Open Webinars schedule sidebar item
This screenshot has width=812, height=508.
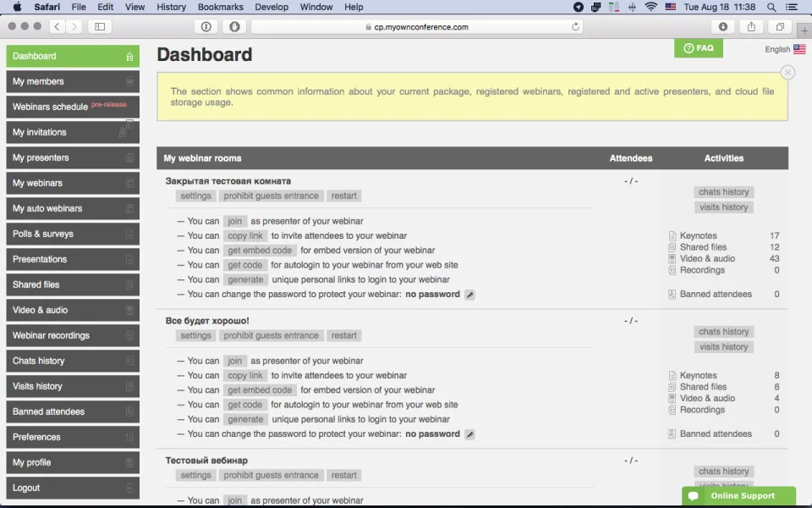pos(73,107)
